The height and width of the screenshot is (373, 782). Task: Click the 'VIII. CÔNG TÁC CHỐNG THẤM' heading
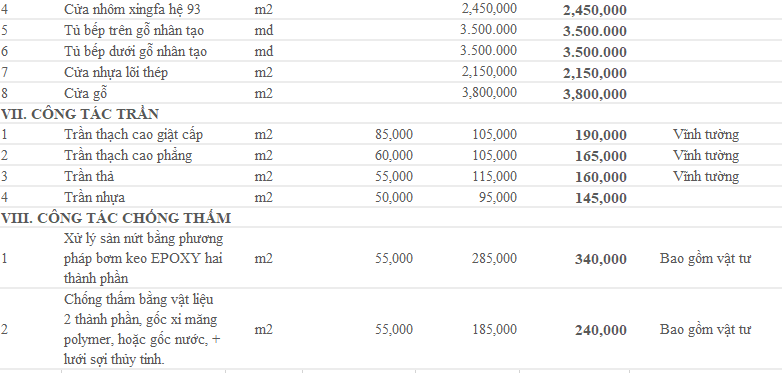(116, 218)
